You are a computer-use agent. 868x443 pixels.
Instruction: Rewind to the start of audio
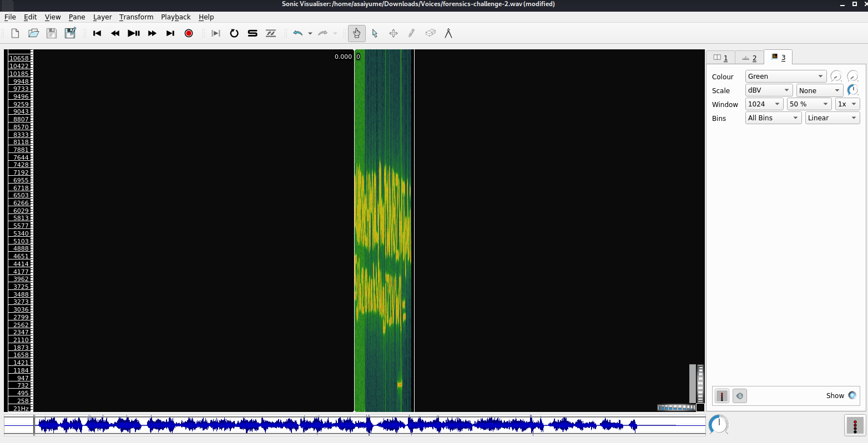tap(97, 33)
